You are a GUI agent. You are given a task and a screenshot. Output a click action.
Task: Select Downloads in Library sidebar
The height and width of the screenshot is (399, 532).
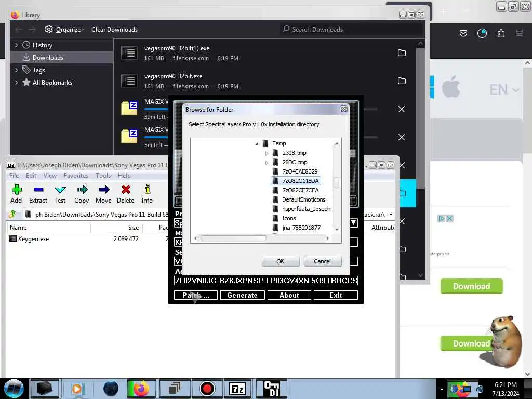(62, 57)
